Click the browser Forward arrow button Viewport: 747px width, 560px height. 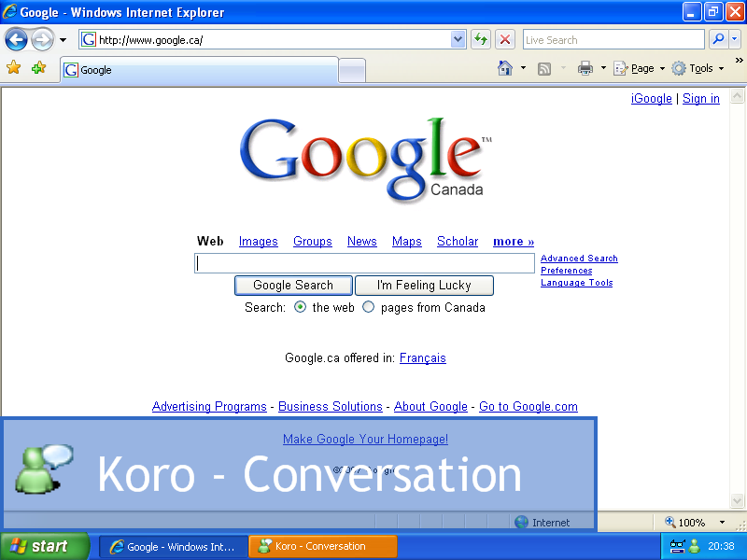[x=42, y=39]
